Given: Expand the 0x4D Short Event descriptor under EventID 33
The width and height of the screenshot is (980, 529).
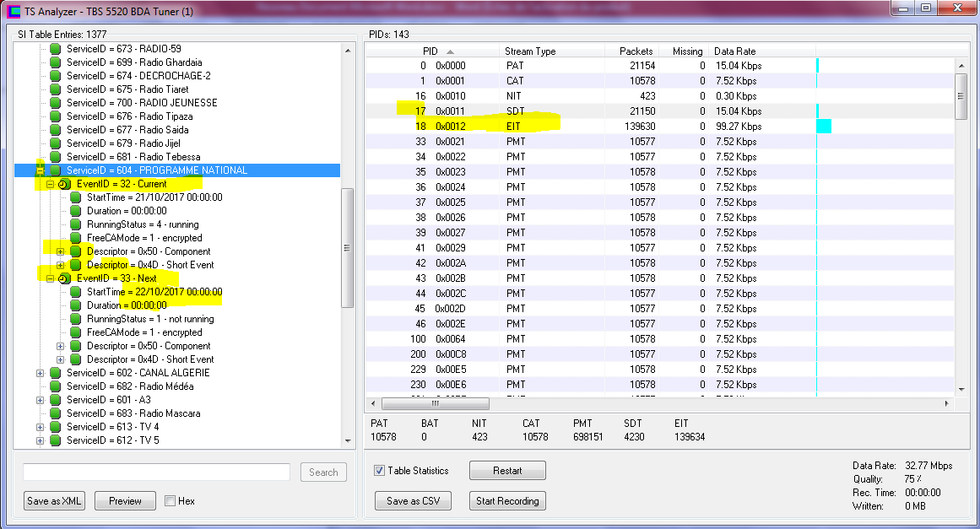Looking at the screenshot, I should pos(60,359).
